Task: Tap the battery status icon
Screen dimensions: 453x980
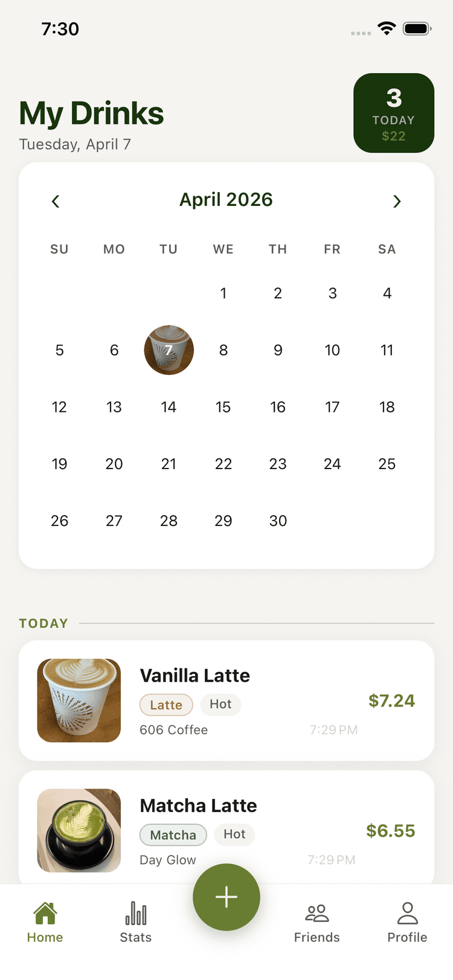Action: click(x=417, y=28)
